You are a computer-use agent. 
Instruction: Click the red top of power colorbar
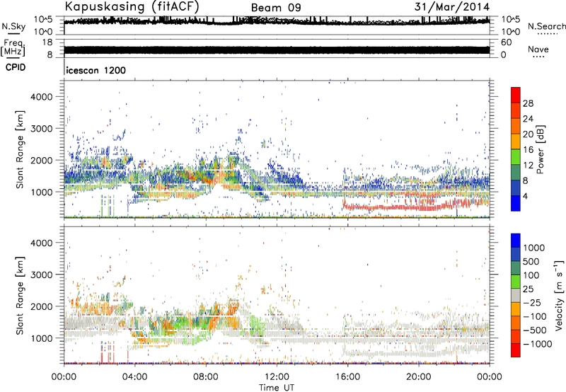516,95
